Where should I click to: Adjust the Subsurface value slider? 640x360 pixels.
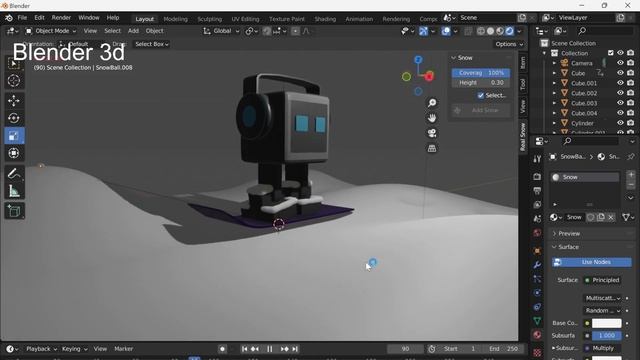coord(607,336)
